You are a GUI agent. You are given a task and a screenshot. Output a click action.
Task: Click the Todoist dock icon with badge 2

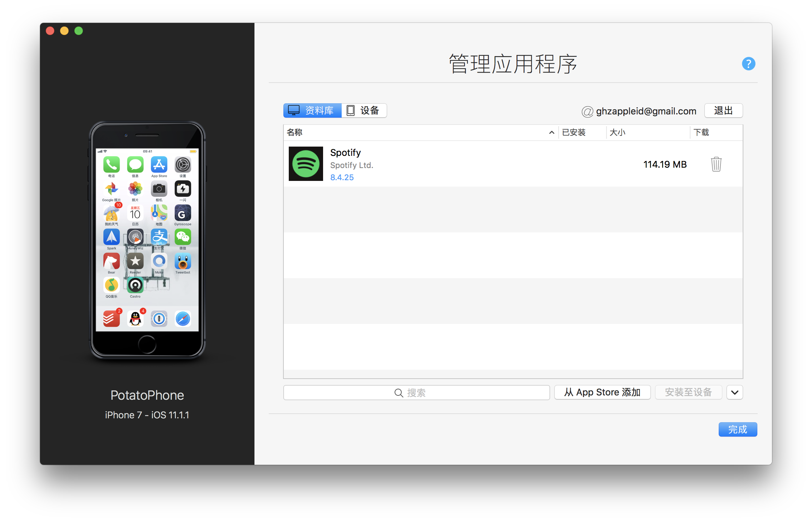coord(112,319)
